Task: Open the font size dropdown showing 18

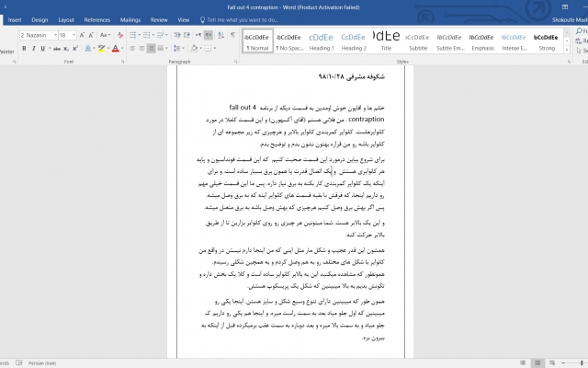Action: (73, 35)
